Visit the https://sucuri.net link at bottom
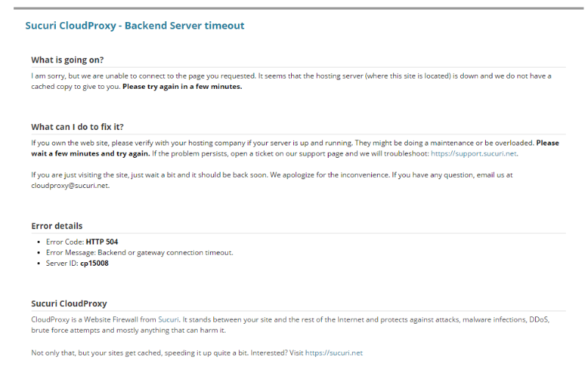Image resolution: width=588 pixels, height=373 pixels. point(334,353)
